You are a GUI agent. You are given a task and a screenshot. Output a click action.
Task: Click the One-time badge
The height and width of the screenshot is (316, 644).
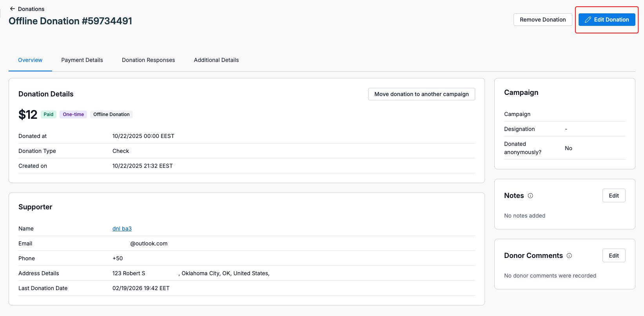tap(73, 114)
